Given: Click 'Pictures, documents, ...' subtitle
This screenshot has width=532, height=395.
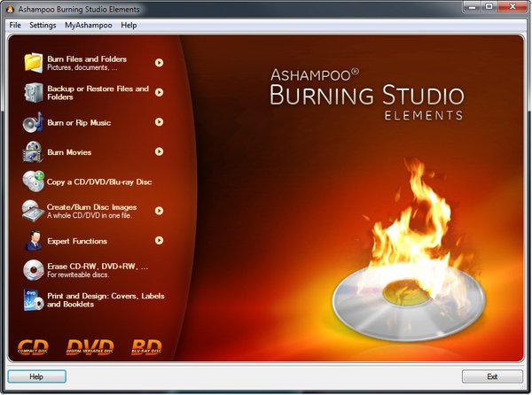Looking at the screenshot, I should [82, 67].
